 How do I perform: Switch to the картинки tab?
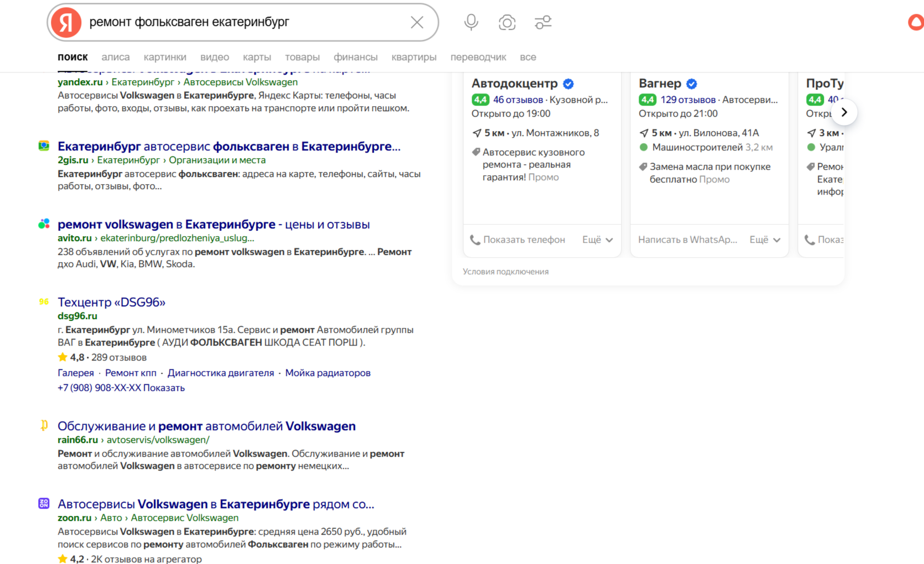(165, 57)
